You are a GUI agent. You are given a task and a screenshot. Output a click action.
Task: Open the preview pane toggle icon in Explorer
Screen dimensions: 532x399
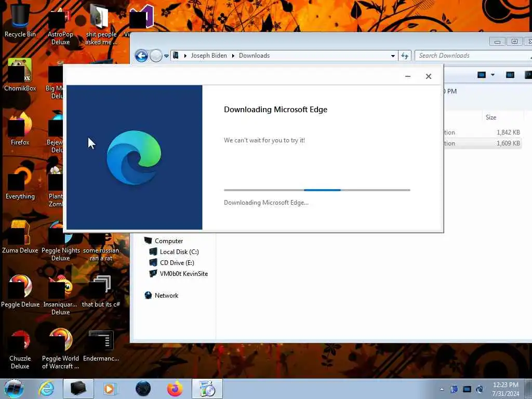510,75
